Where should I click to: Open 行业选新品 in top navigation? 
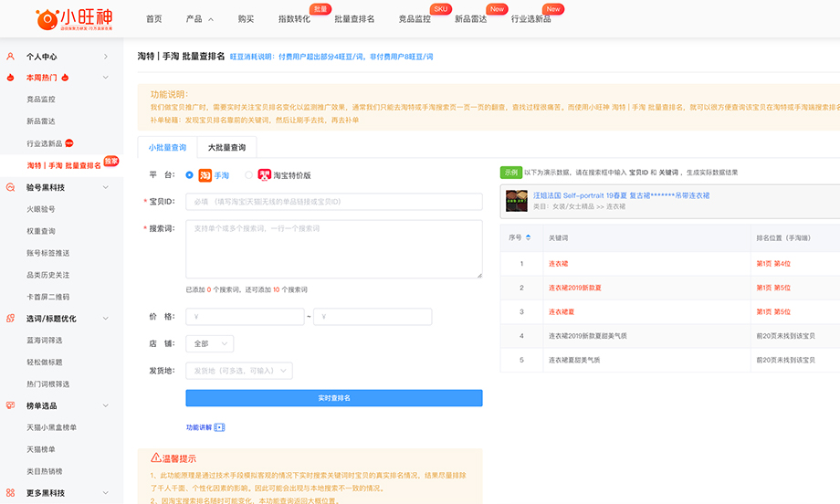coord(530,19)
